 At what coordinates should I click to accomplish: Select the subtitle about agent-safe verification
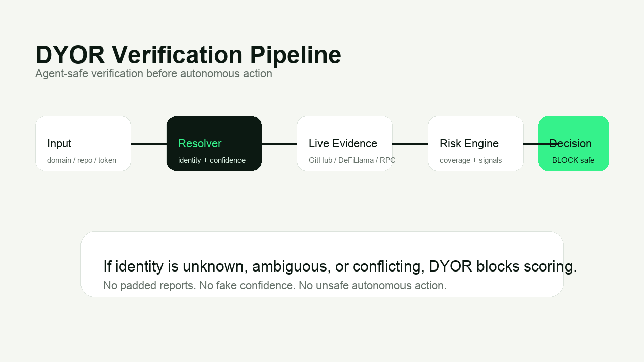pos(153,74)
